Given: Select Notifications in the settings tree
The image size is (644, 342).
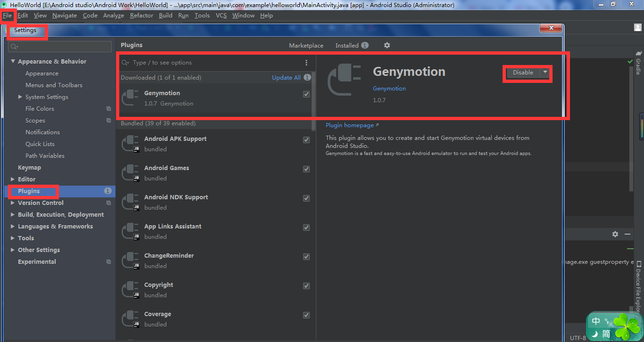Looking at the screenshot, I should (x=42, y=132).
